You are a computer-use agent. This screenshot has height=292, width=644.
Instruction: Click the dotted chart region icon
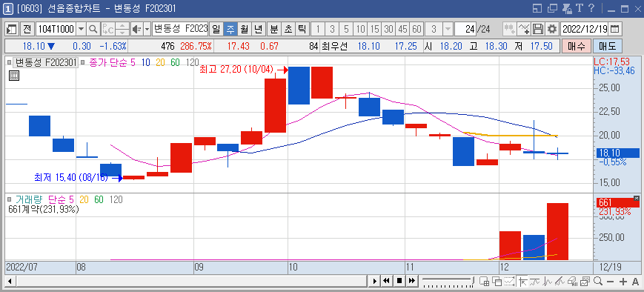click(x=510, y=282)
